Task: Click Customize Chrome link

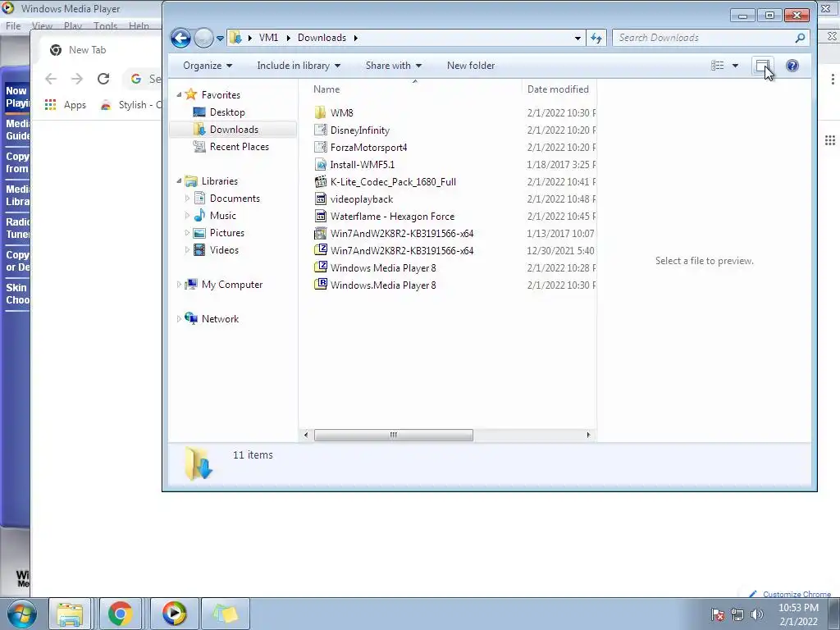Action: (792, 594)
